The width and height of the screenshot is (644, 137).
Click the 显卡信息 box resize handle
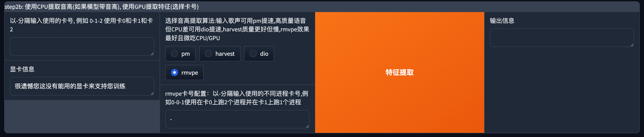click(x=152, y=93)
